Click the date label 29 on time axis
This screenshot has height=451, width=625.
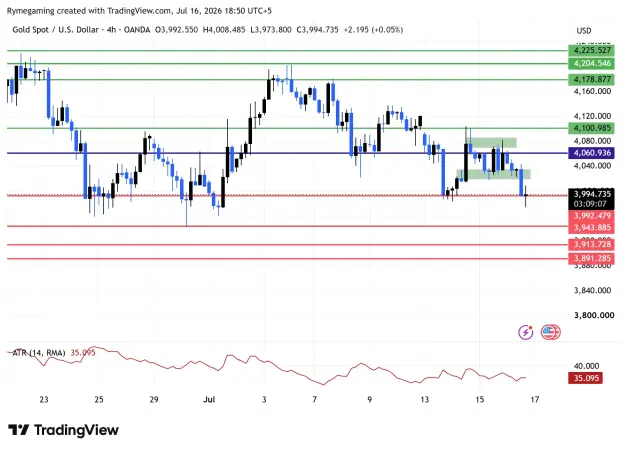154,399
